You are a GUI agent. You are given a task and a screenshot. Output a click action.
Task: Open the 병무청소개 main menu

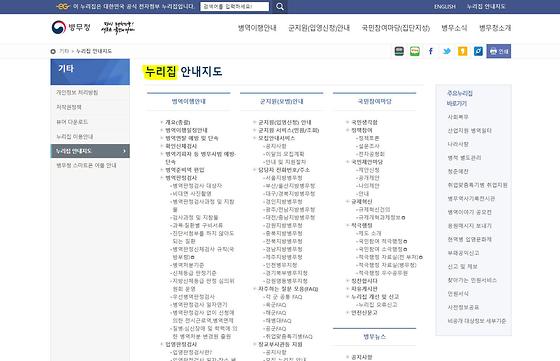(495, 28)
